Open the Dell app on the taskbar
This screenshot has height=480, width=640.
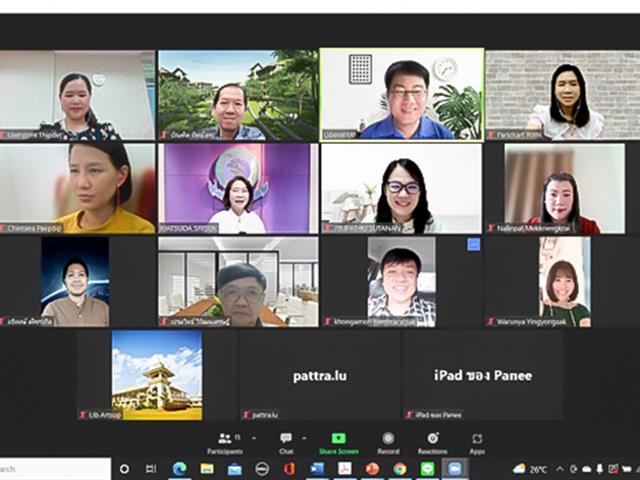point(262,469)
